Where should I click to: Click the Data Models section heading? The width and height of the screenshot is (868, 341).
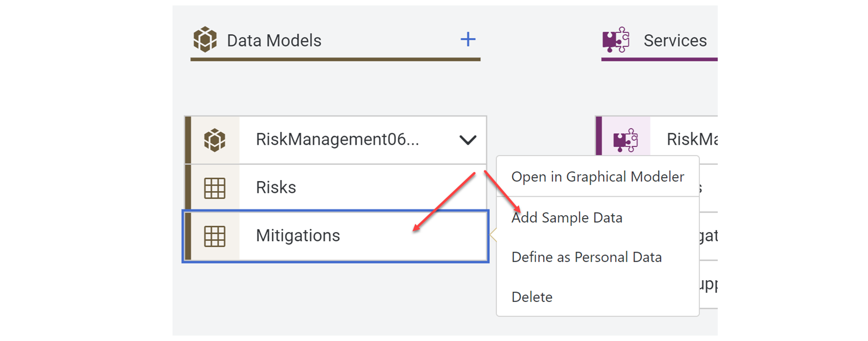coord(274,40)
